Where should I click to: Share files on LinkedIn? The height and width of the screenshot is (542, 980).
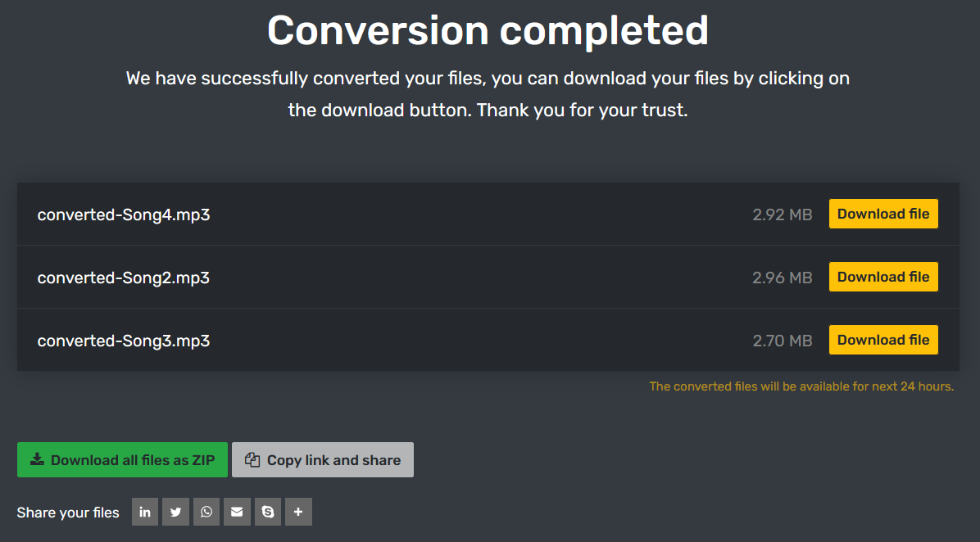(x=145, y=513)
